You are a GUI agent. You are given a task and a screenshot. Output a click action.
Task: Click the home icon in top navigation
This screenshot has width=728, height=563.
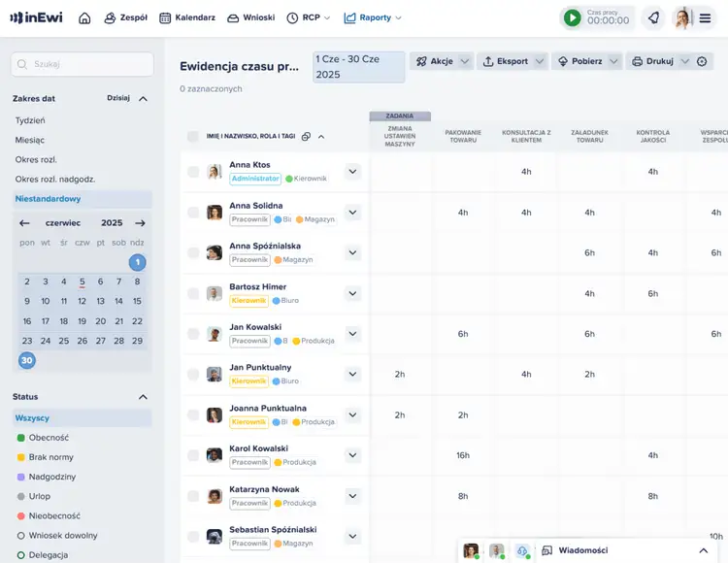pyautogui.click(x=84, y=17)
